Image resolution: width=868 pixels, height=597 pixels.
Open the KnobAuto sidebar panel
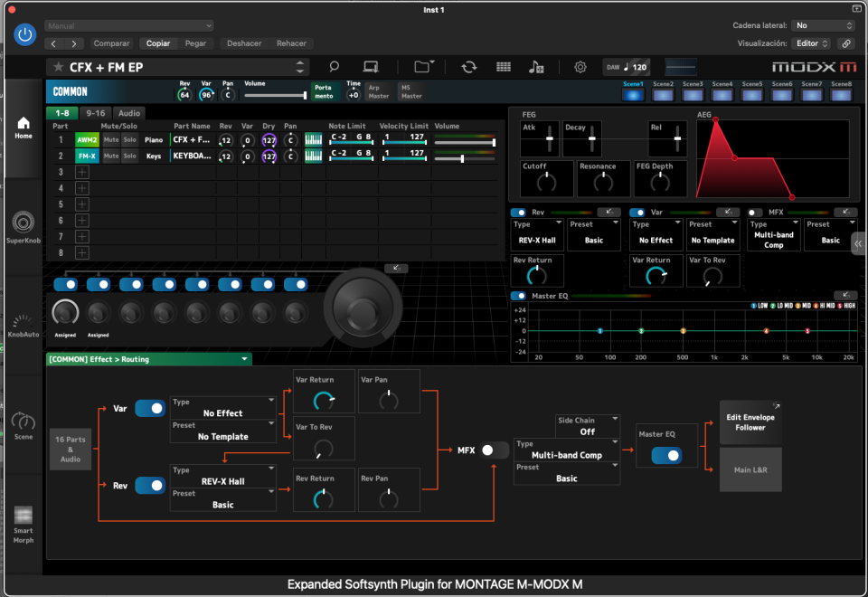click(24, 327)
